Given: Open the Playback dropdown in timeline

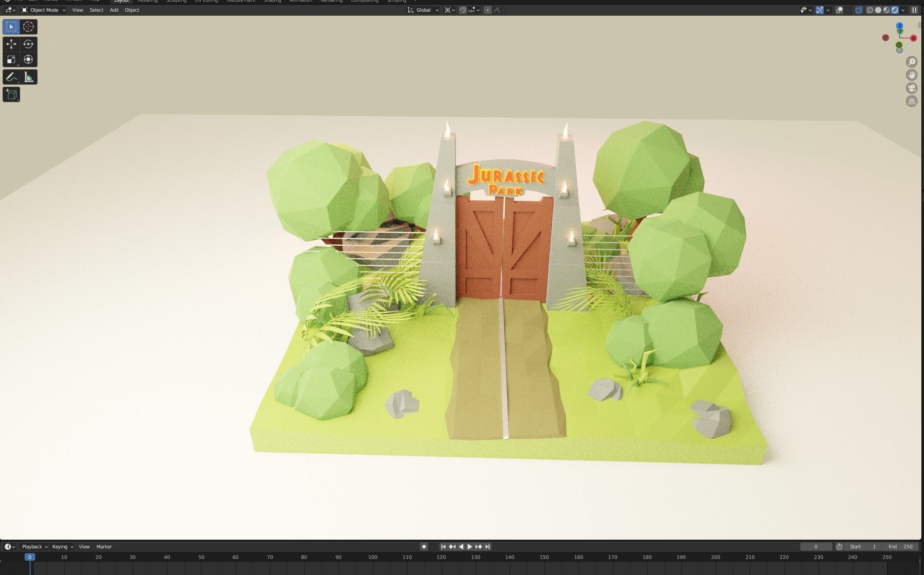Looking at the screenshot, I should [35, 547].
